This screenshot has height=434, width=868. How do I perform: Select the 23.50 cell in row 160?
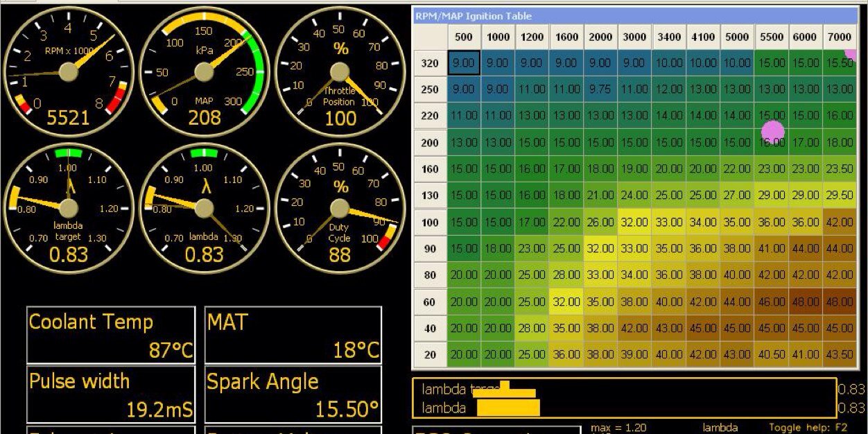(839, 168)
